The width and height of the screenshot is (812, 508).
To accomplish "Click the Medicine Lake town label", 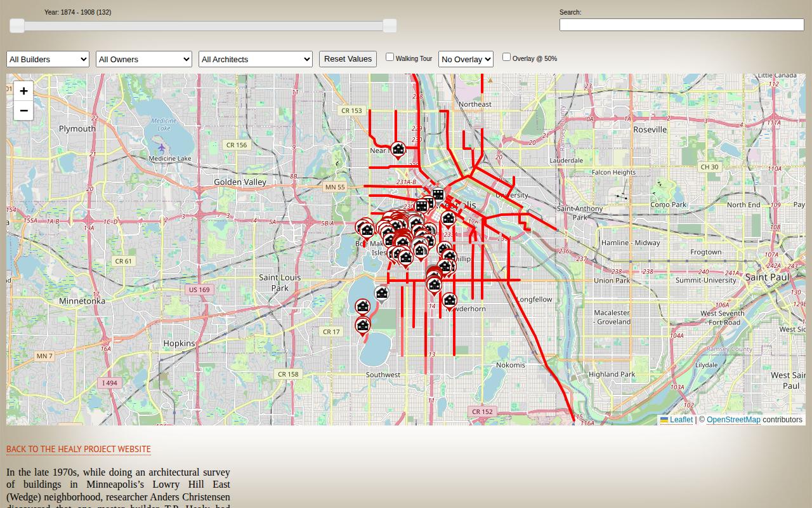I will coord(170,159).
